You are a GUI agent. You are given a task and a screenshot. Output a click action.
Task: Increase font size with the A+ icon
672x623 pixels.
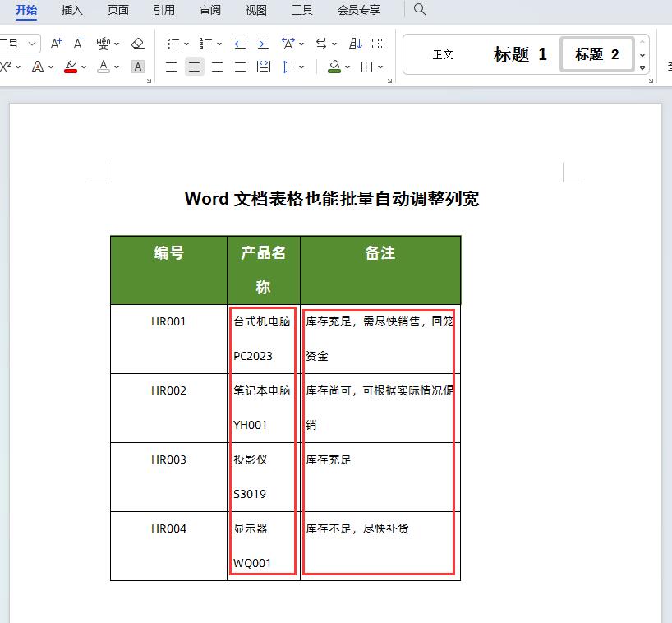point(56,44)
